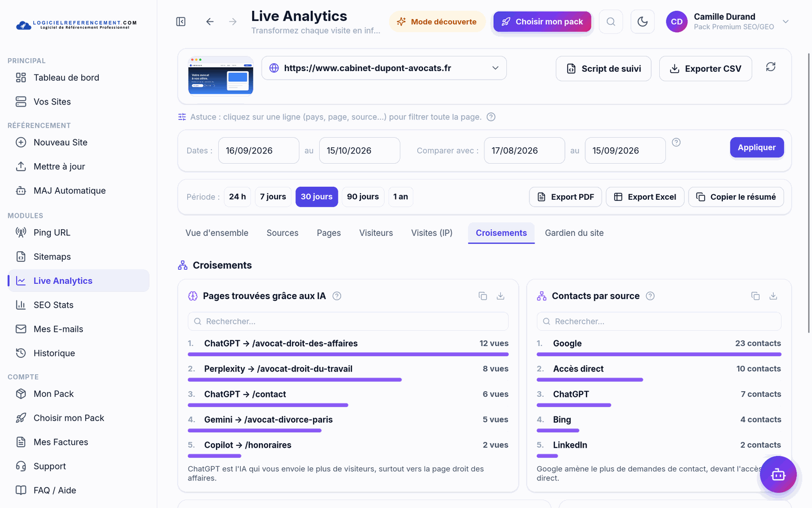Open Mon Pack in sidebar
The width and height of the screenshot is (812, 508).
[x=78, y=394]
